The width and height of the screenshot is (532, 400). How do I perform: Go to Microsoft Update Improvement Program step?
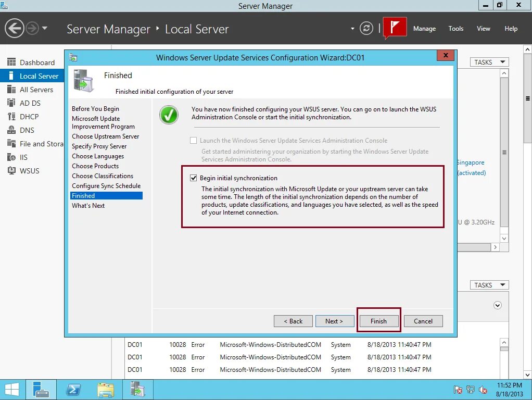pyautogui.click(x=103, y=122)
